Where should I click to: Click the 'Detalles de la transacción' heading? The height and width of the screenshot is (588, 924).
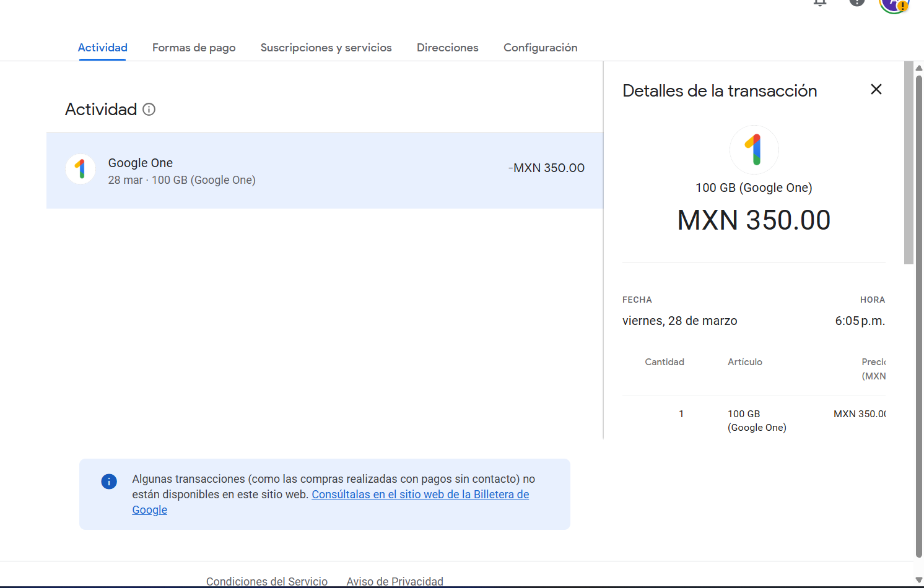(720, 91)
